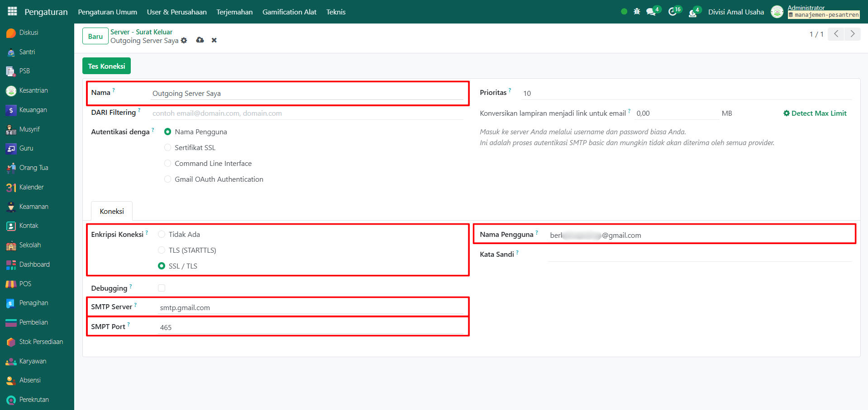868x410 pixels.
Task: Choose Gmail OAuth Authentication radio button
Action: 168,179
